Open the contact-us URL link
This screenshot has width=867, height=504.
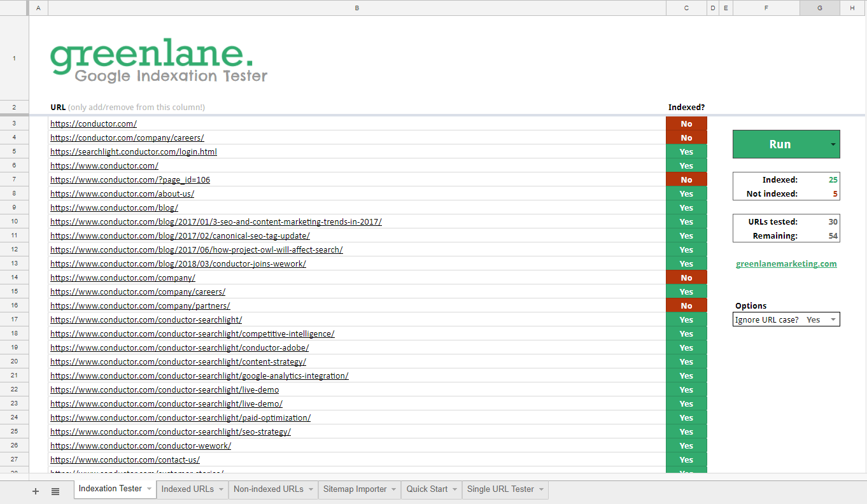125,459
